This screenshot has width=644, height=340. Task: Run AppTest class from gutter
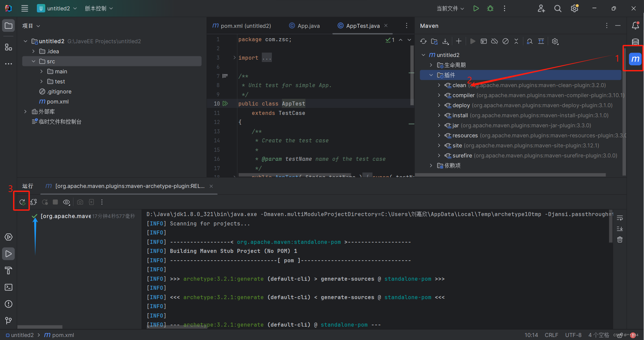225,104
